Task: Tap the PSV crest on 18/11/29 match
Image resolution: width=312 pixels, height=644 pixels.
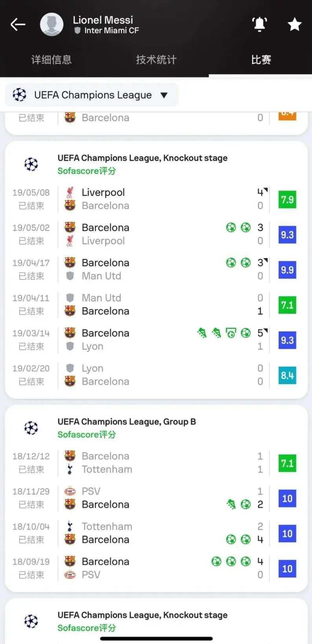Action: pyautogui.click(x=70, y=491)
